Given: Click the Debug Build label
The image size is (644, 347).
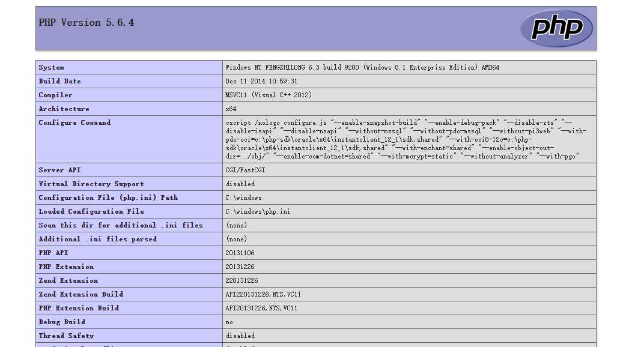Looking at the screenshot, I should pos(62,322).
